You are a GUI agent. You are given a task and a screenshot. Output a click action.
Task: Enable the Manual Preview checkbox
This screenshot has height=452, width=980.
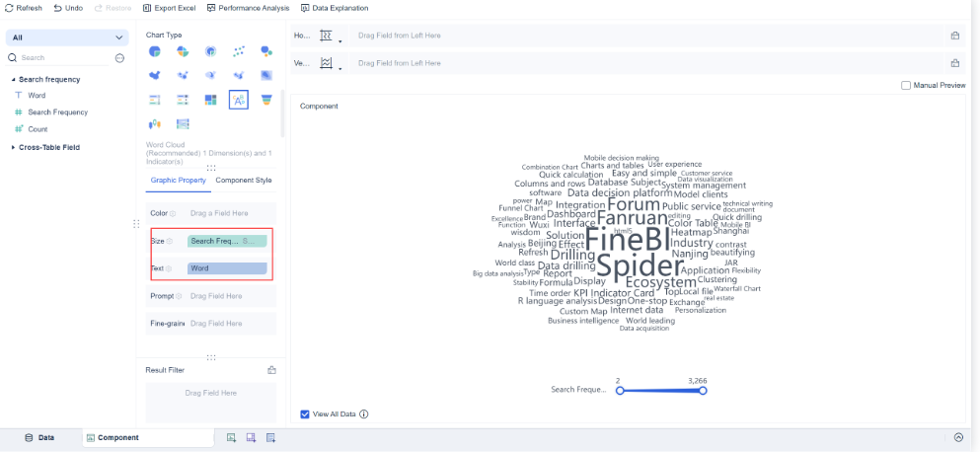click(906, 86)
